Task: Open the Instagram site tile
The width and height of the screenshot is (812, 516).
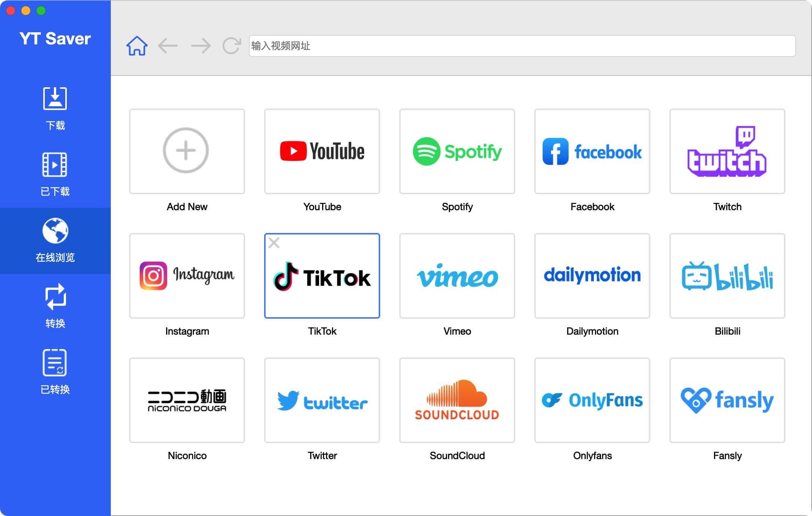Action: coord(187,276)
